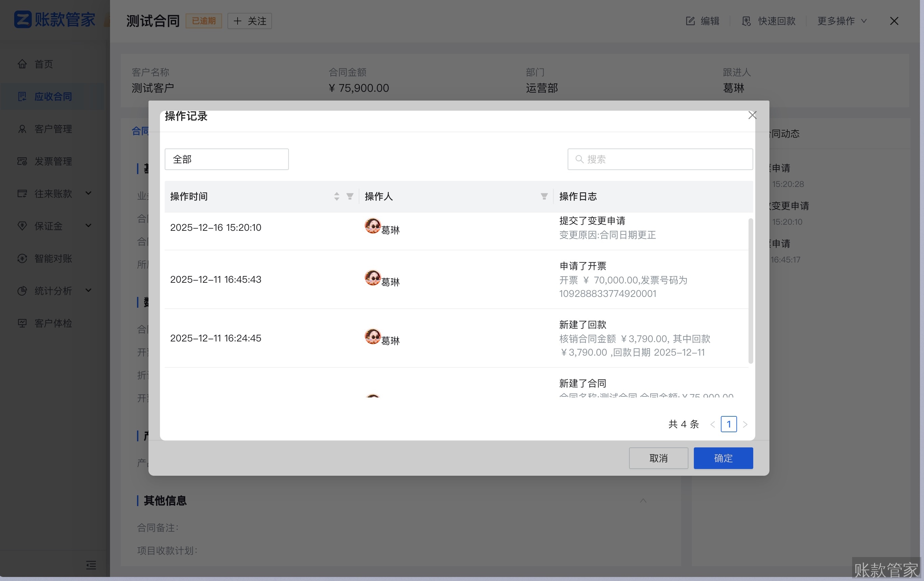The image size is (924, 581).
Task: Collapse the sidebar using bottom collapse icon
Action: [91, 565]
